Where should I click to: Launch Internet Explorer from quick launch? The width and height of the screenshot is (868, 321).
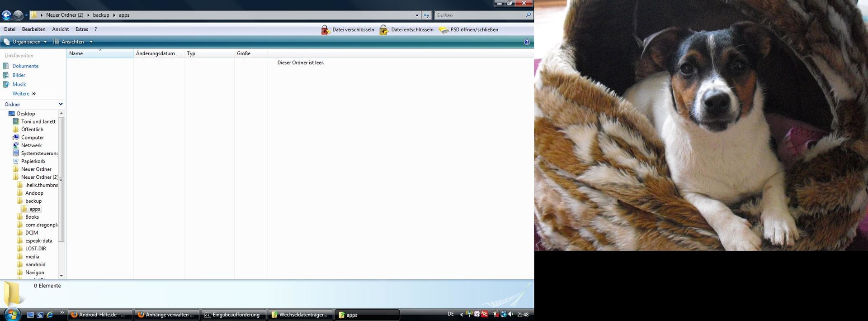pos(50,315)
